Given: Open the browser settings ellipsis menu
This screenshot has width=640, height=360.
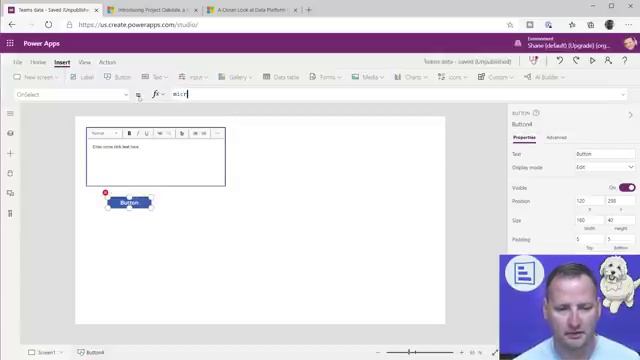Looking at the screenshot, I should pyautogui.click(x=628, y=25).
